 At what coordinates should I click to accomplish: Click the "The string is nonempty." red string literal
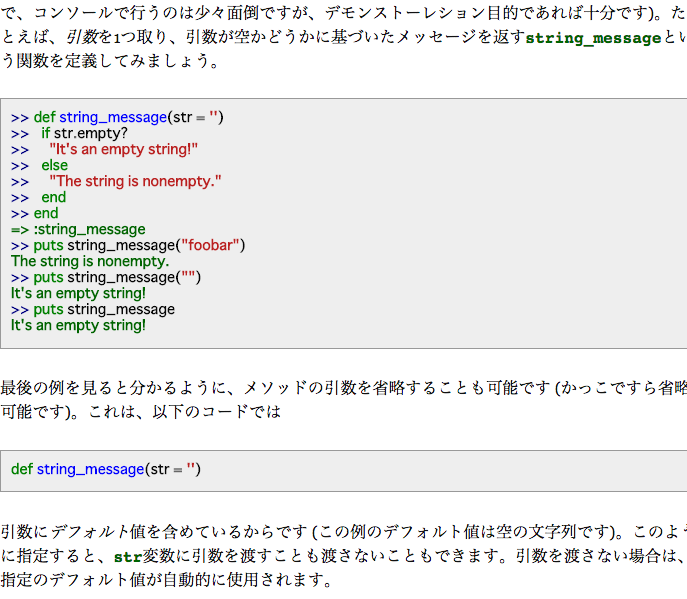tap(135, 181)
